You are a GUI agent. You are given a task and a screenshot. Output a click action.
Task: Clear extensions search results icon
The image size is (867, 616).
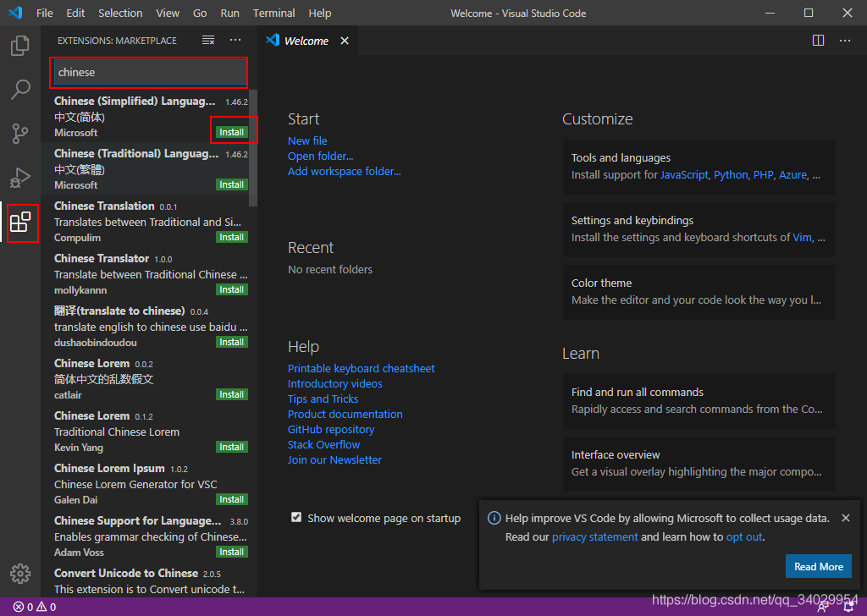pyautogui.click(x=208, y=41)
